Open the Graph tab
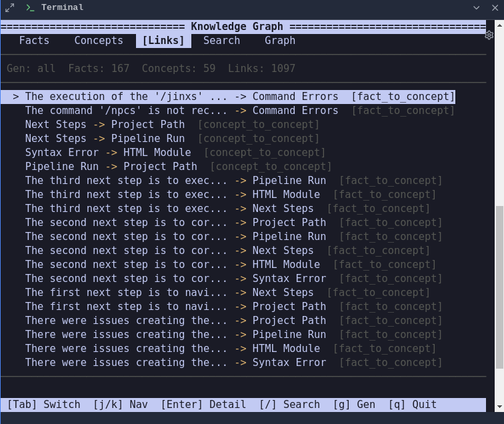Image resolution: width=504 pixels, height=424 pixels. coord(280,41)
